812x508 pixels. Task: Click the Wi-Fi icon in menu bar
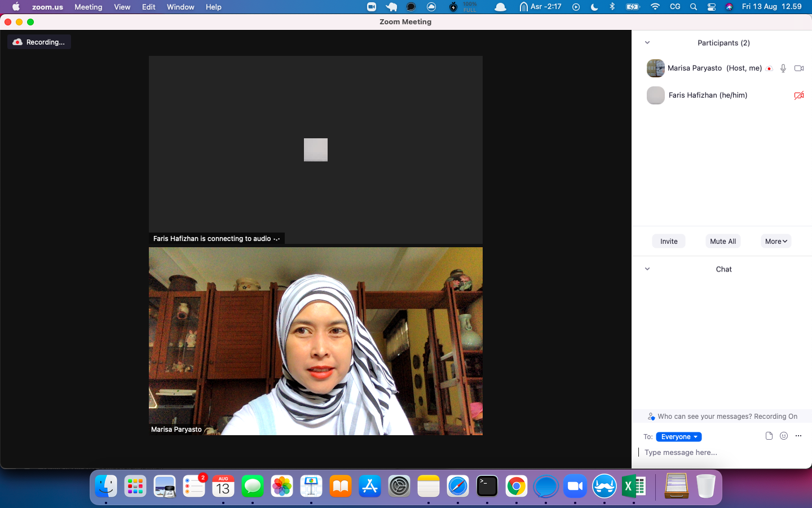655,7
